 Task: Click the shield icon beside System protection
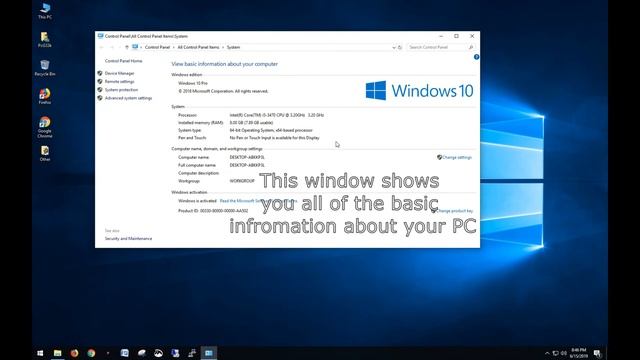pos(100,89)
